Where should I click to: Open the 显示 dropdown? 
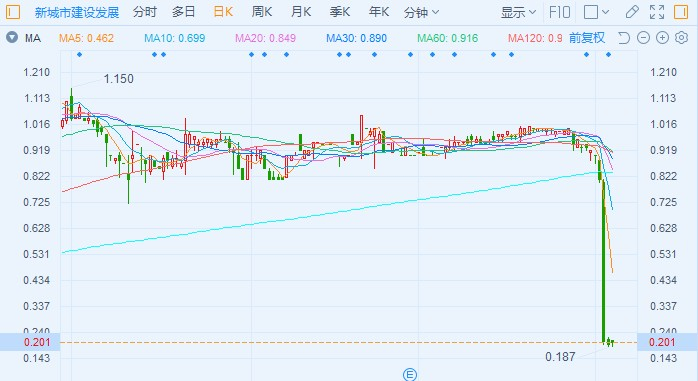[518, 12]
